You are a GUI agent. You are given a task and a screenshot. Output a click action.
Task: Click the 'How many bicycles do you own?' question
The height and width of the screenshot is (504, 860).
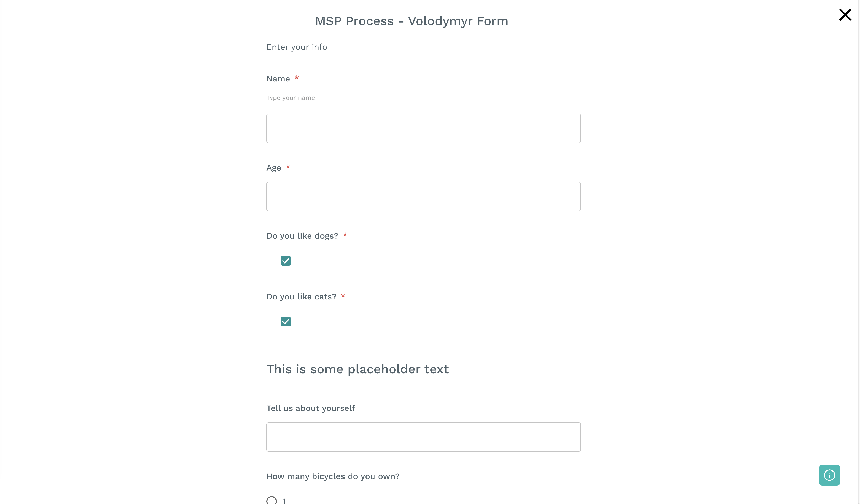pos(333,476)
